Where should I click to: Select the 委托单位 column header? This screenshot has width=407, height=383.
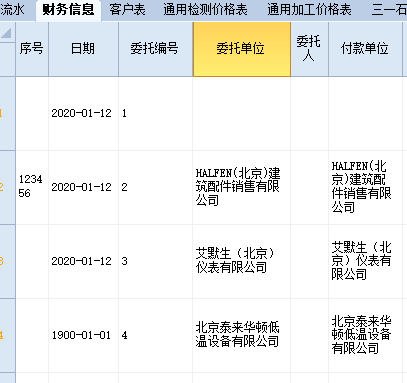point(242,49)
